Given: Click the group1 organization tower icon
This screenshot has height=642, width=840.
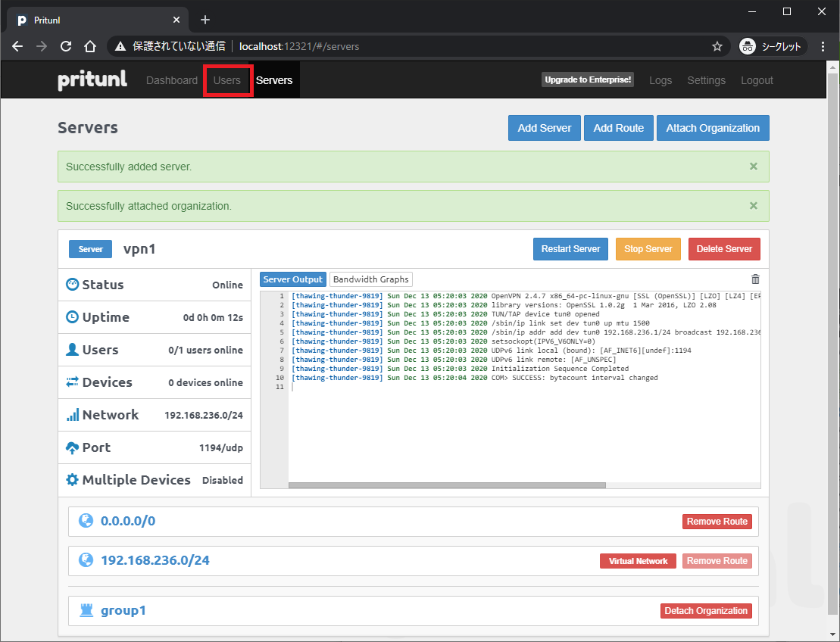Looking at the screenshot, I should point(86,610).
